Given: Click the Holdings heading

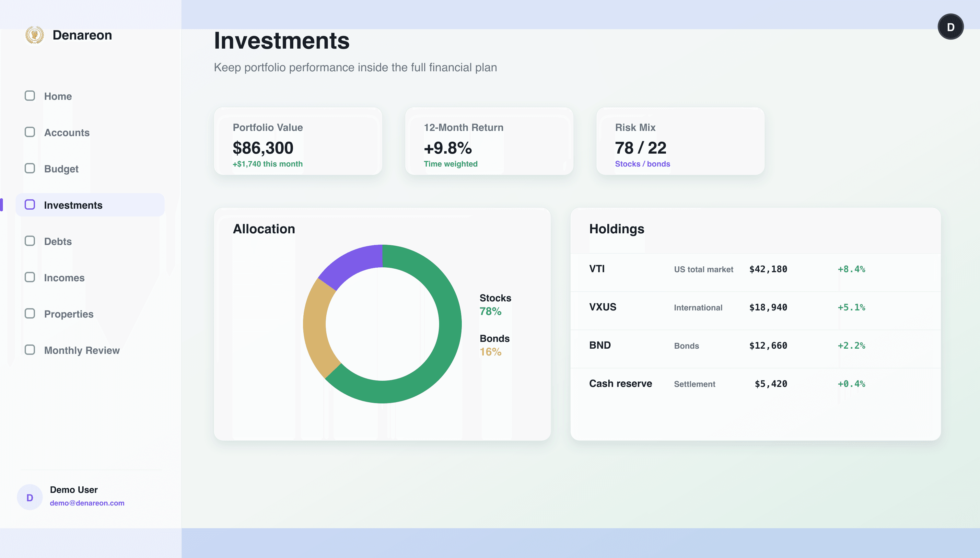Looking at the screenshot, I should click(617, 229).
